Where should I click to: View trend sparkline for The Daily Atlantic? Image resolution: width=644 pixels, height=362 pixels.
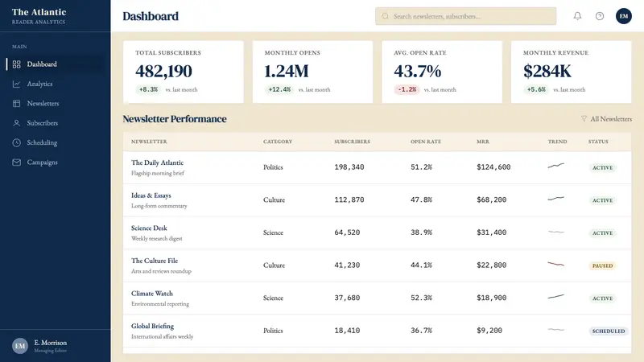(x=555, y=166)
